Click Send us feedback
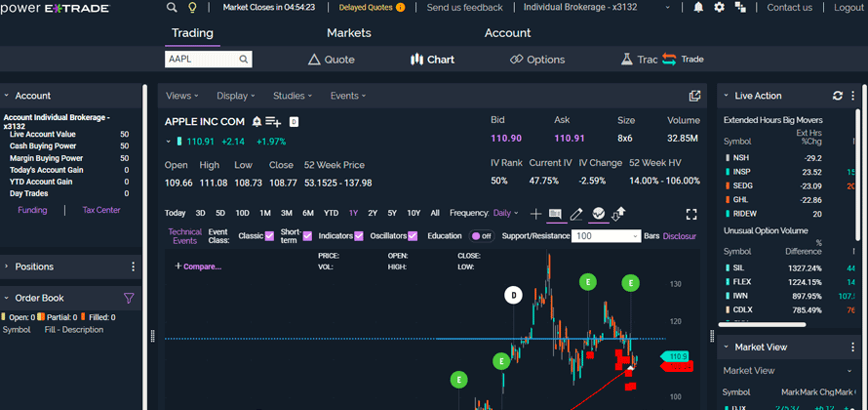Image resolution: width=868 pixels, height=410 pixels. point(465,7)
